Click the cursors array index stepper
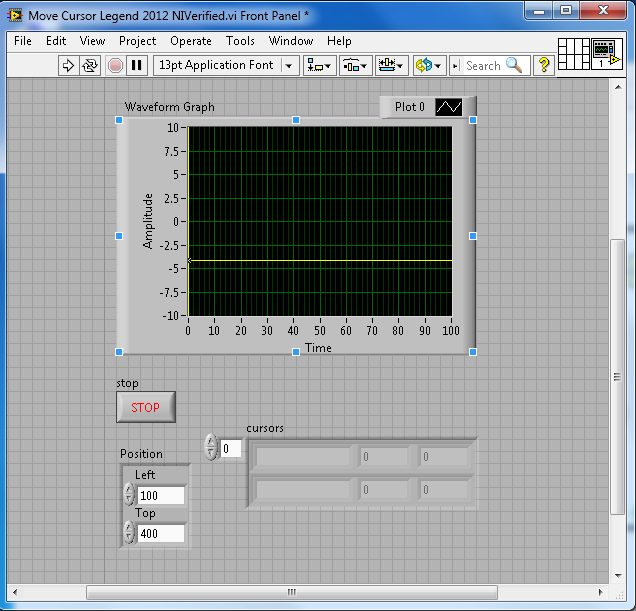 (210, 448)
